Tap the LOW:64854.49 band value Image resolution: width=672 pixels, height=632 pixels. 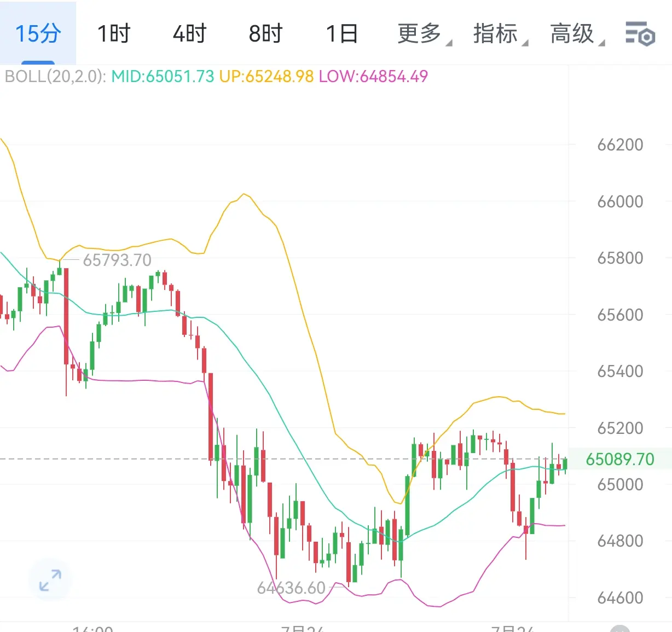pyautogui.click(x=373, y=76)
